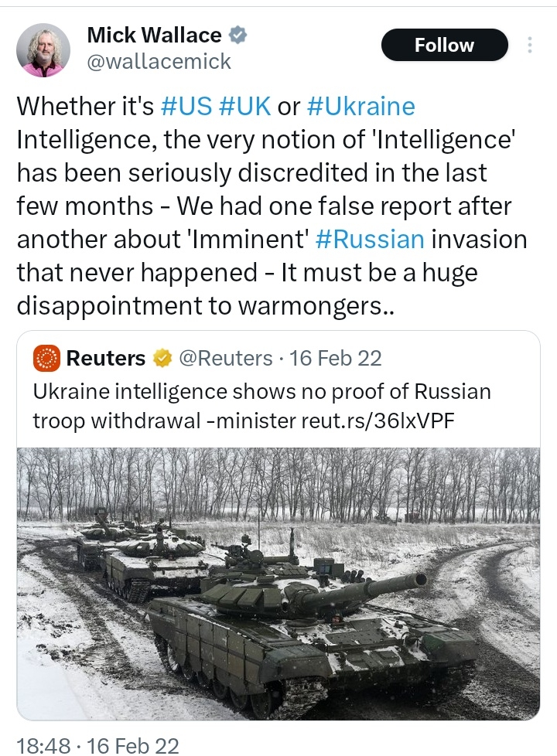Open the Reuters headline text in quoted tweet
This screenshot has width=557, height=756.
[x=261, y=405]
